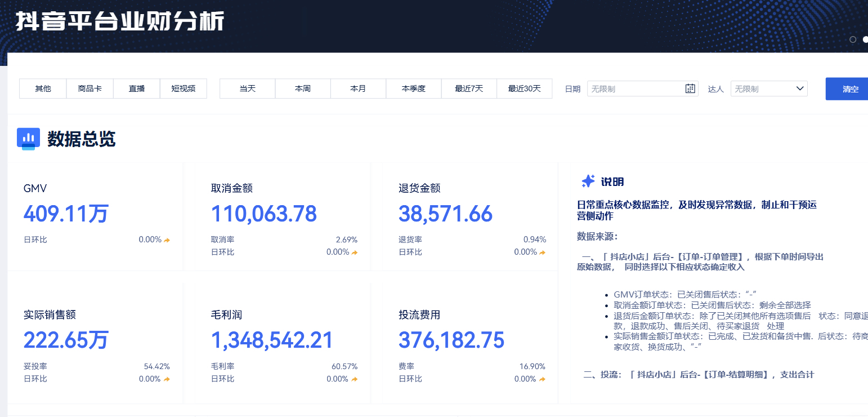
Task: Select the 短视频 channel tab
Action: (184, 88)
